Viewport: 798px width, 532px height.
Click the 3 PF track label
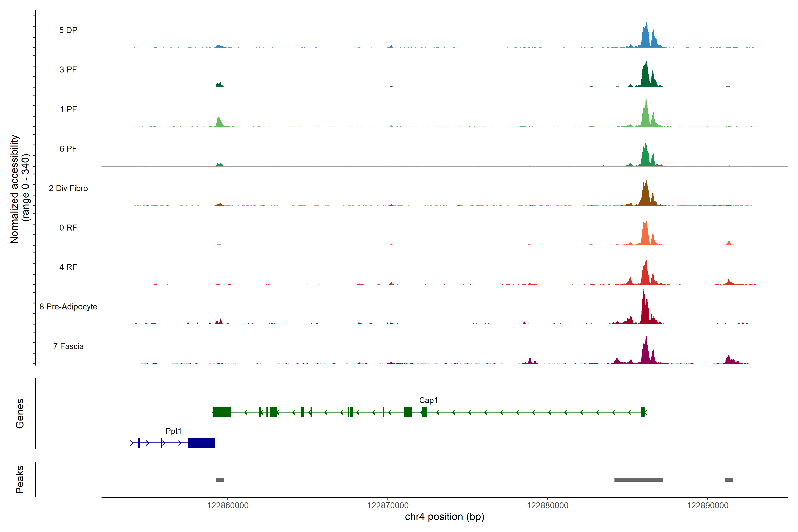68,70
